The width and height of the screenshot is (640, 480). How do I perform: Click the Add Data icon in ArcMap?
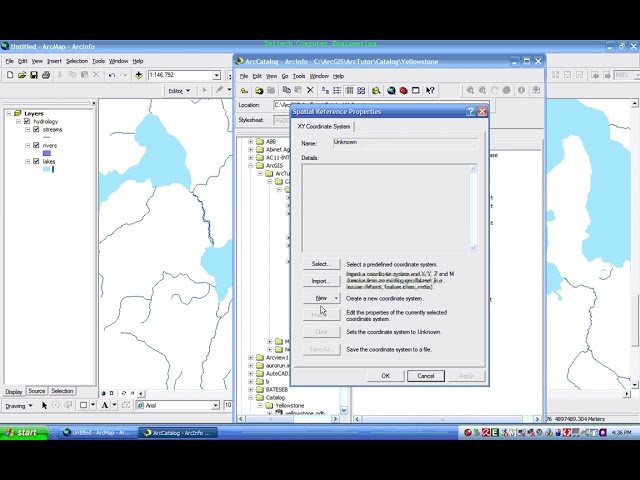point(139,75)
